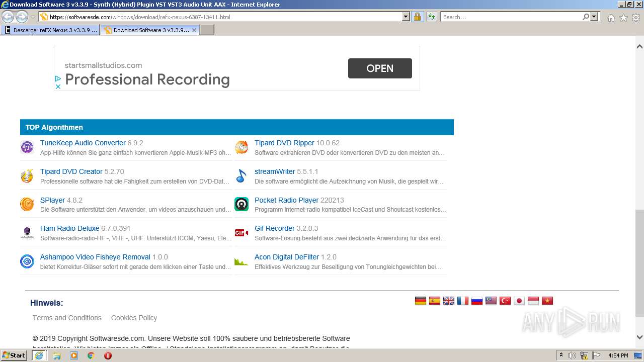Open the Acon Digital DeFilter link
Image resolution: width=644 pixels, height=362 pixels.
pos(287,257)
